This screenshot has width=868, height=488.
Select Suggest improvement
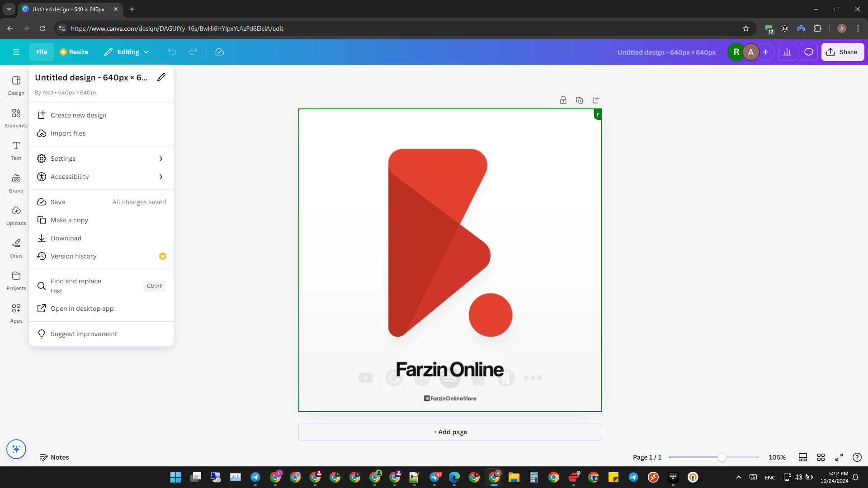[101, 334]
